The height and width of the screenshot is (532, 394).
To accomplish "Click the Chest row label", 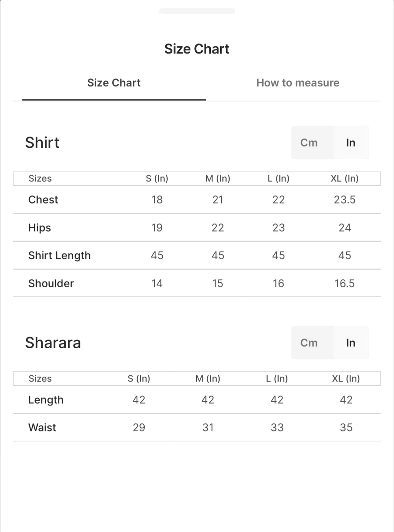I will [x=43, y=200].
